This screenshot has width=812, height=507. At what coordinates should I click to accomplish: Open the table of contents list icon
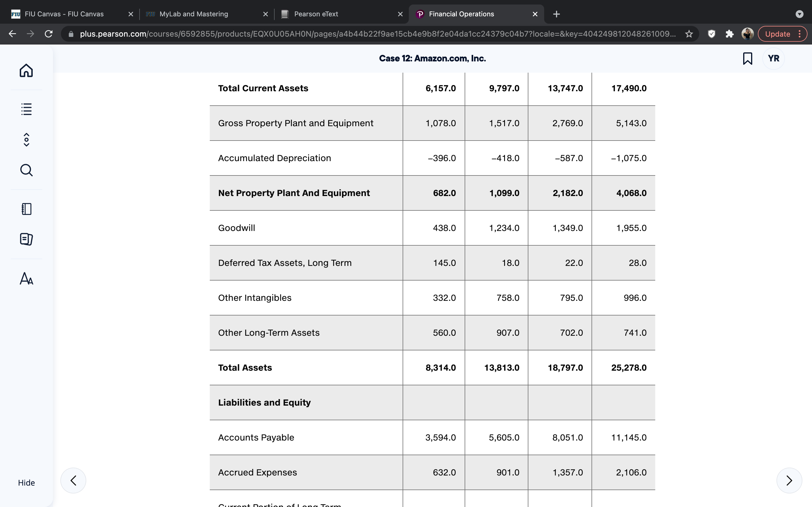click(26, 109)
